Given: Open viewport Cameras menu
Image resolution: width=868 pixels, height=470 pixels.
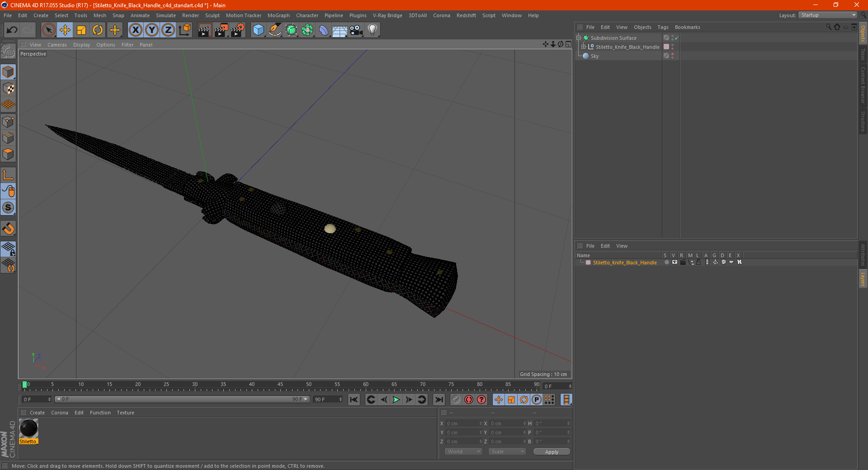Looking at the screenshot, I should tap(57, 45).
